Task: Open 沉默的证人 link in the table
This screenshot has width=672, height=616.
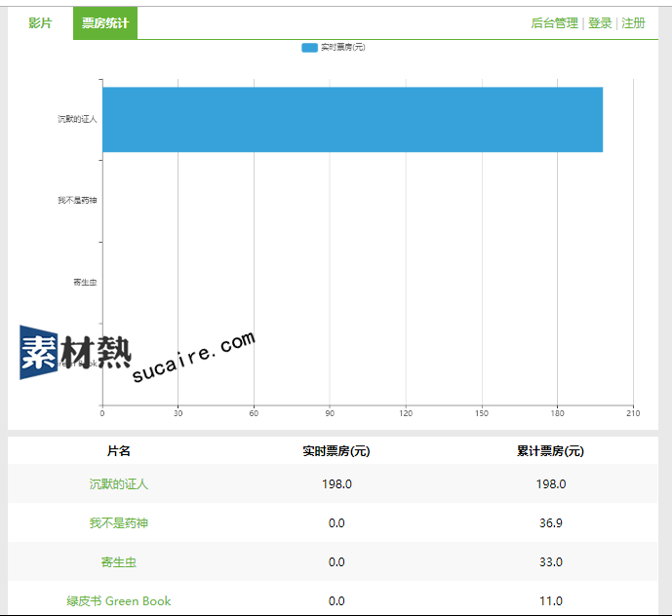Action: coord(119,483)
